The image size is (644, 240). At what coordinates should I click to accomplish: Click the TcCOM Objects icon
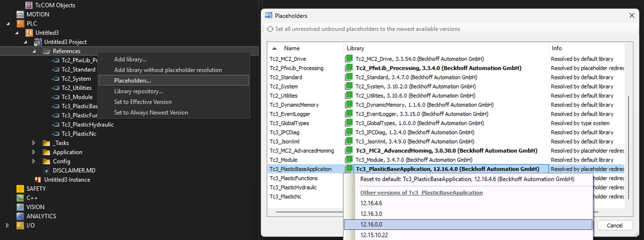coord(29,5)
